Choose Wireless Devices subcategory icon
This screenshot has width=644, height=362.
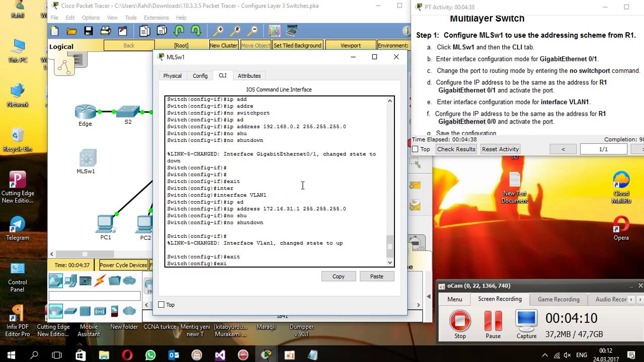(x=100, y=311)
